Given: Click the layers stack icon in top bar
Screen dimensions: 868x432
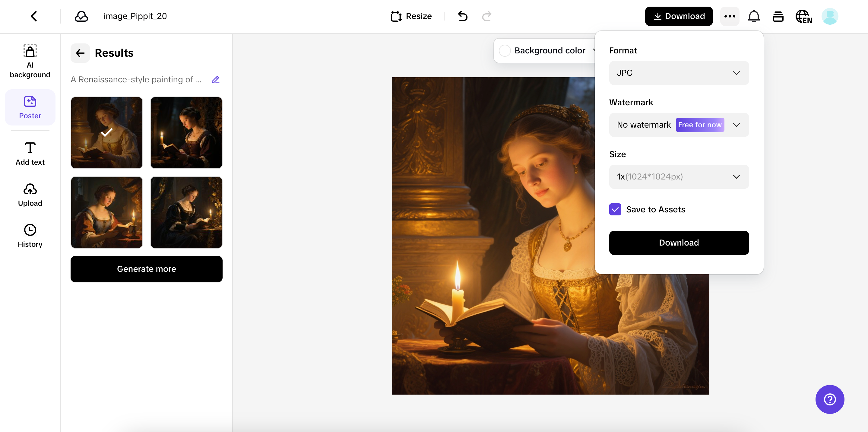Looking at the screenshot, I should click(778, 16).
